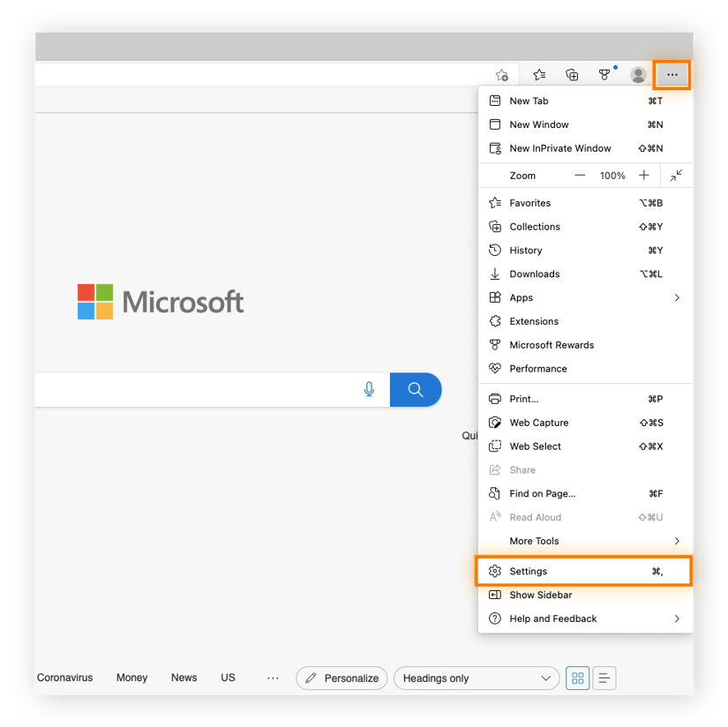
Task: Switch news feed to grid layout
Action: [577, 678]
